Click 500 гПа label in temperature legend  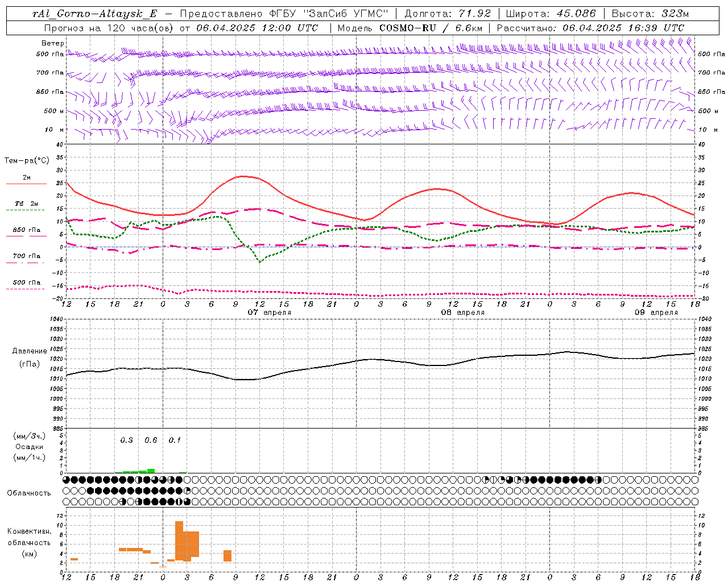27,282
